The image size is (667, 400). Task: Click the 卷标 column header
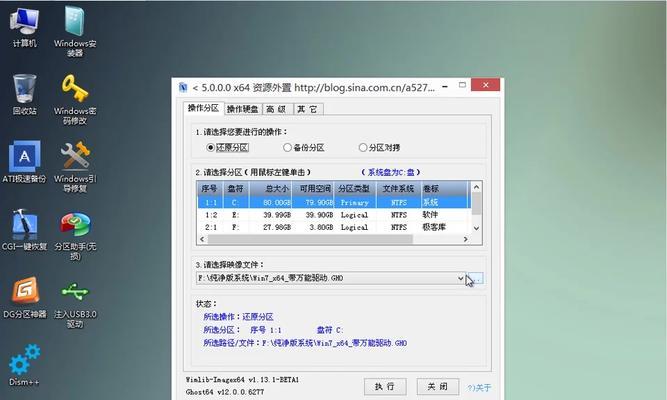tap(445, 189)
